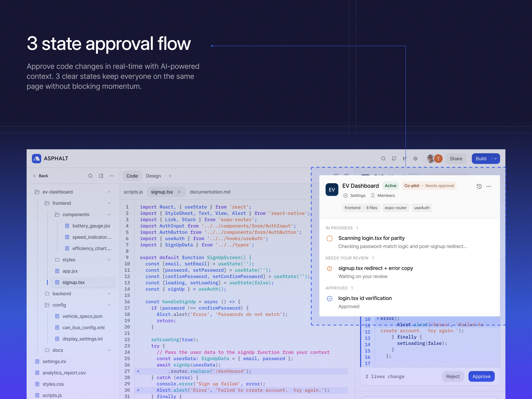Click the expo-router tag
This screenshot has height=399, width=532.
pyautogui.click(x=396, y=208)
